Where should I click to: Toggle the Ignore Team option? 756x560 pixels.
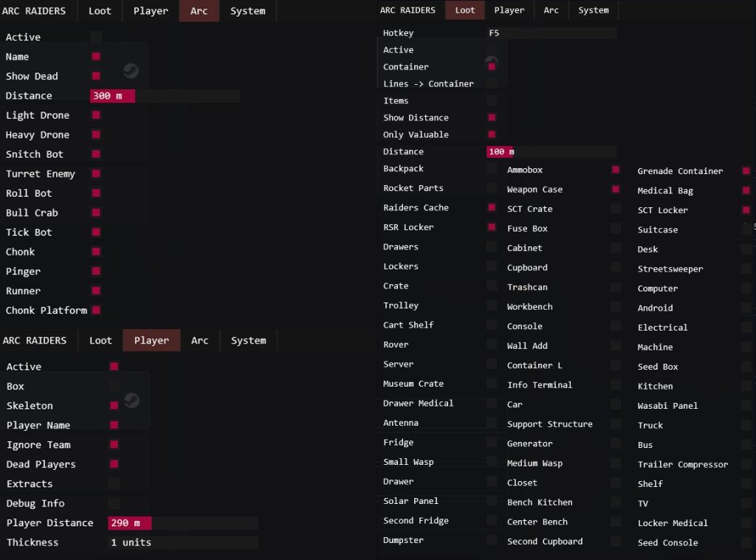click(x=114, y=444)
